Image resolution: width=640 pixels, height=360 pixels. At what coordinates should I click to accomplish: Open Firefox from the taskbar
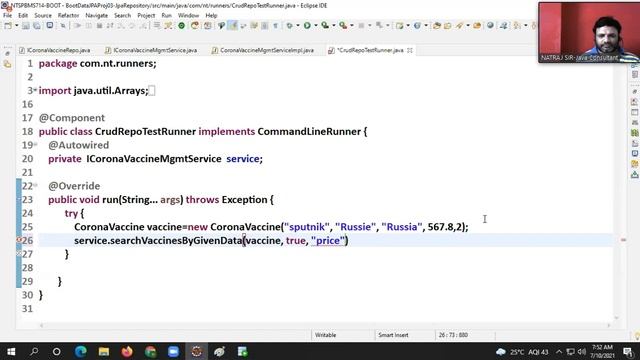point(127,351)
